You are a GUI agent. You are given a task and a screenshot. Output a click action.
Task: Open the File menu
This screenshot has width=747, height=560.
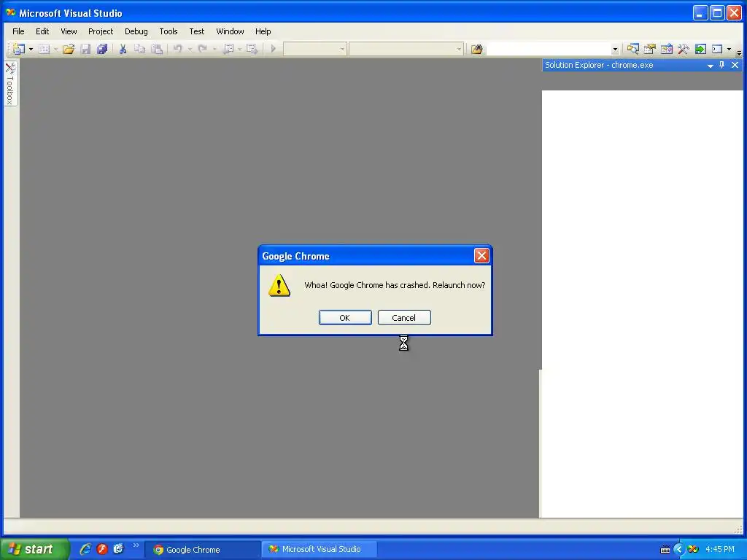coord(18,31)
